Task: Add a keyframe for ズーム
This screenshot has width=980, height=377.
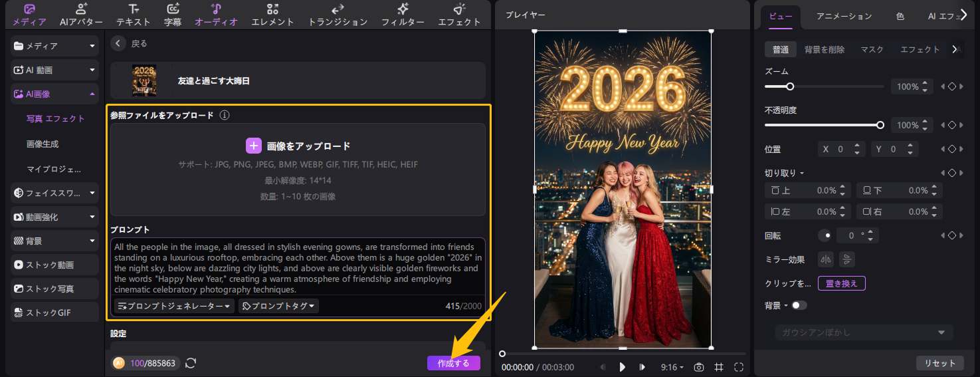Action: coord(951,86)
